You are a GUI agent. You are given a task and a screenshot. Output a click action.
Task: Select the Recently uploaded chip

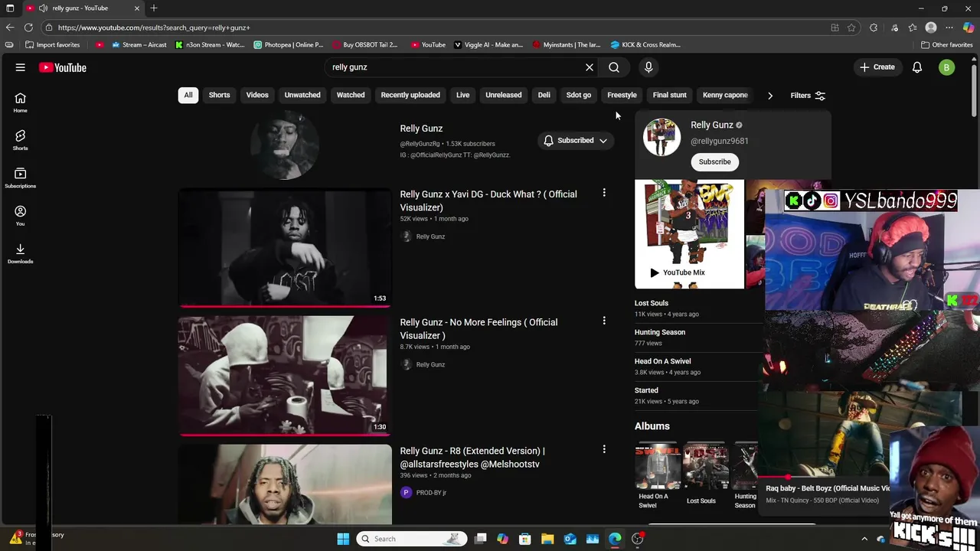(x=410, y=95)
